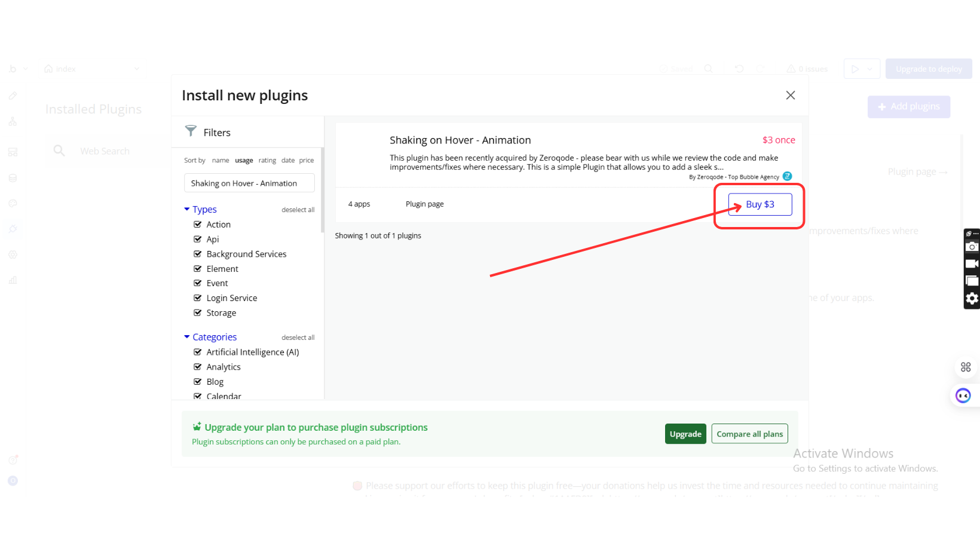Screen dimensions: 980x552
Task: Click the video recorder icon on side panel
Action: click(972, 263)
